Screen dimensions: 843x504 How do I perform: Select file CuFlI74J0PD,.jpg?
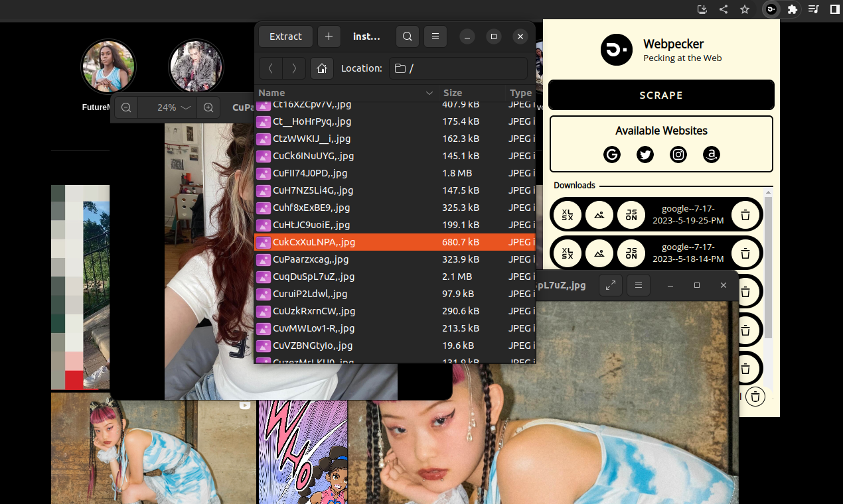pyautogui.click(x=395, y=173)
